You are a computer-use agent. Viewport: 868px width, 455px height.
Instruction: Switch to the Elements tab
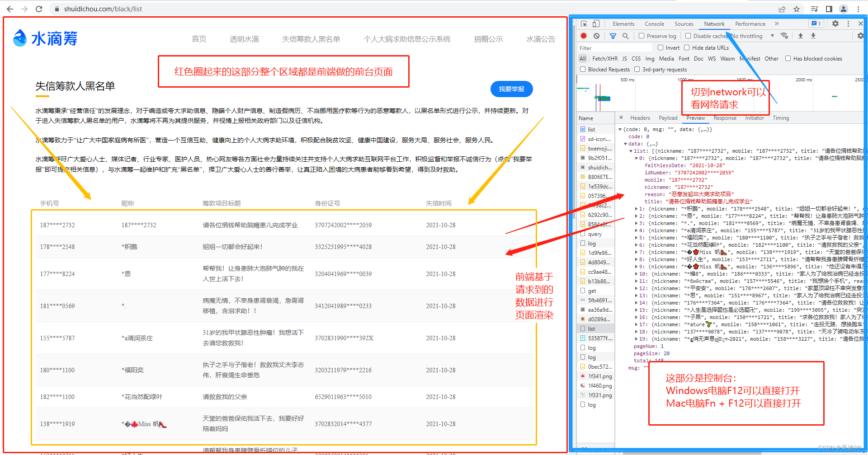pyautogui.click(x=623, y=24)
